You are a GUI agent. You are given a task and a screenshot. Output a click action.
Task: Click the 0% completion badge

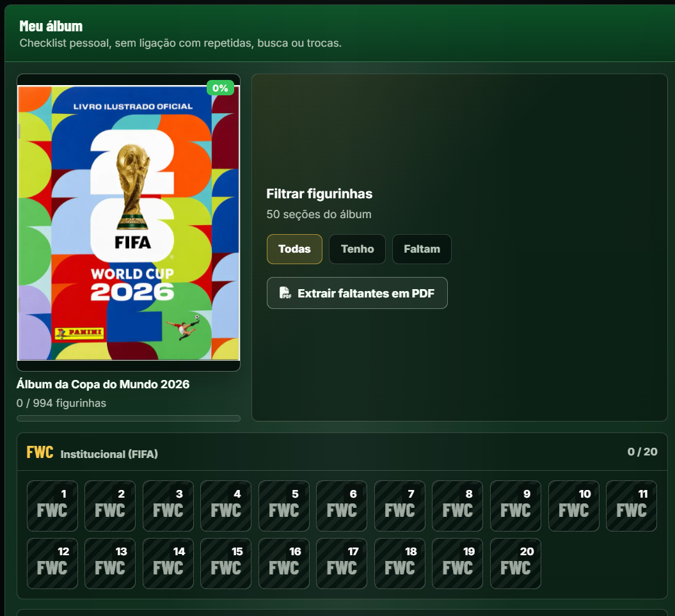[220, 88]
